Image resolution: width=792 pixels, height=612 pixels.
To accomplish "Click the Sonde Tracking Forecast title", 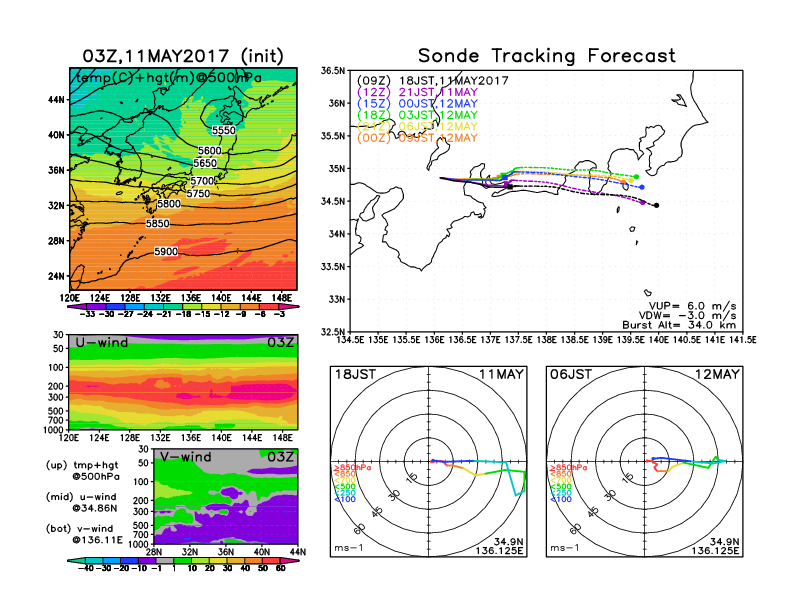I will pyautogui.click(x=546, y=56).
